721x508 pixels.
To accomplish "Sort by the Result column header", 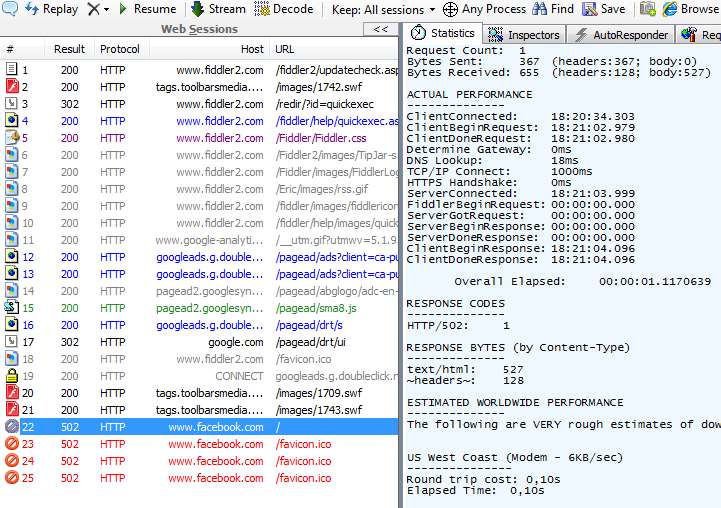I will pyautogui.click(x=69, y=49).
